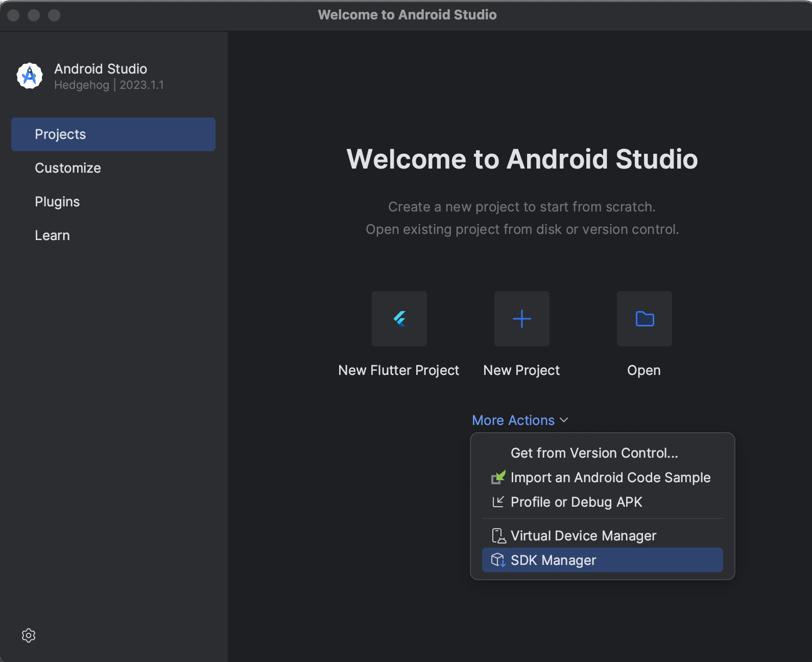Click the chevron next to More Actions

(x=564, y=420)
